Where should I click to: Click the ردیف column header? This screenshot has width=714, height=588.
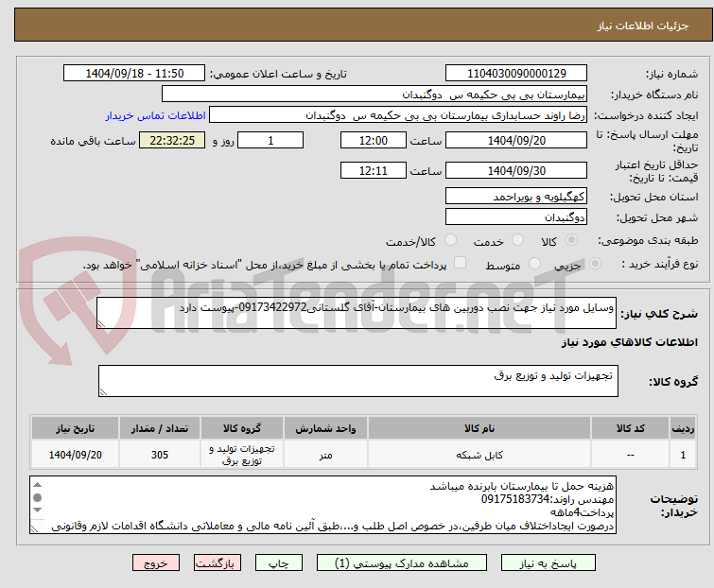point(683,428)
